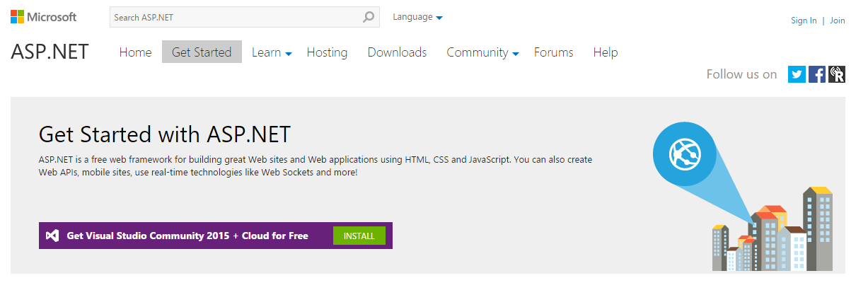Select the Get Started tab
Viewport: 868px width, 295px height.
tap(202, 52)
